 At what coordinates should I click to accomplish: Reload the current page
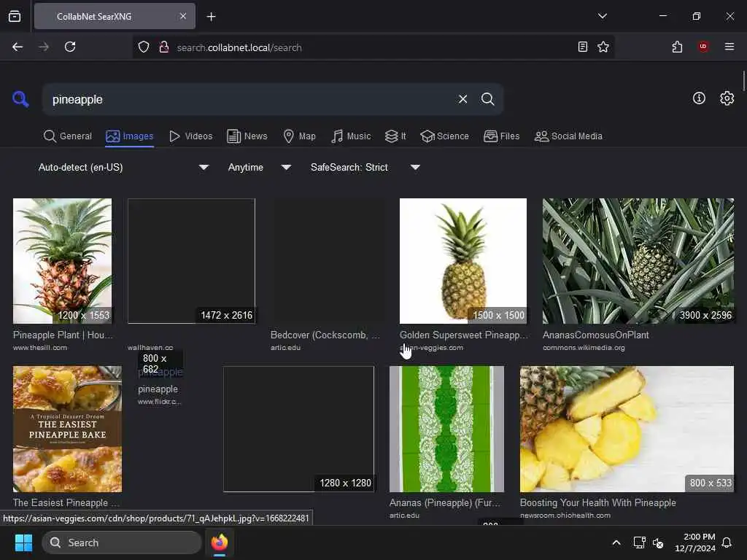(70, 47)
